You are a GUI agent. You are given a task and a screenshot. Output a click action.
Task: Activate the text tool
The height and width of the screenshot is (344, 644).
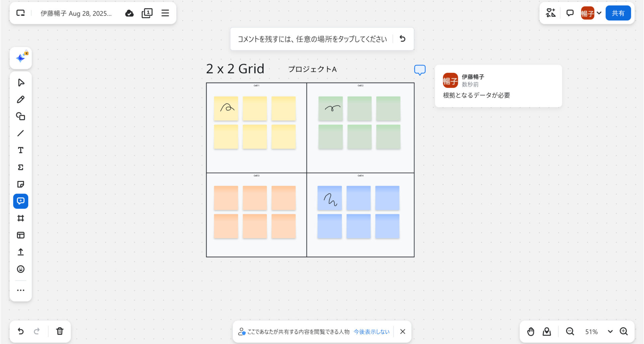(x=21, y=150)
